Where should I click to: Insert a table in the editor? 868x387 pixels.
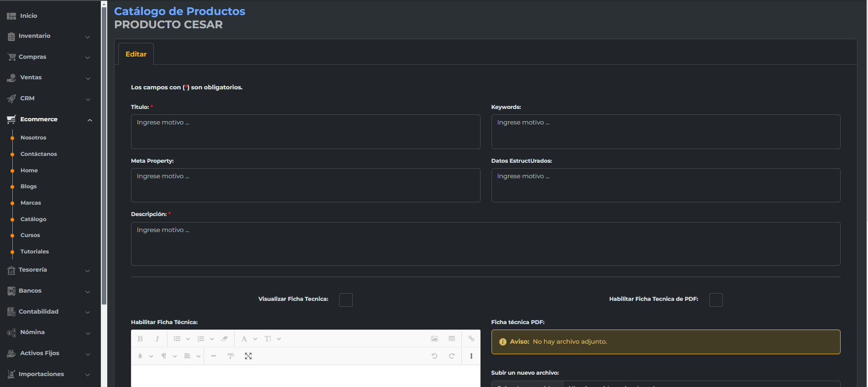coord(452,339)
